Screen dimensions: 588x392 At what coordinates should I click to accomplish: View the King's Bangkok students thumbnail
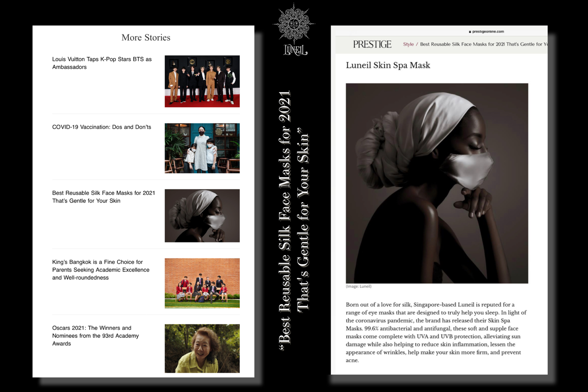pyautogui.click(x=202, y=283)
